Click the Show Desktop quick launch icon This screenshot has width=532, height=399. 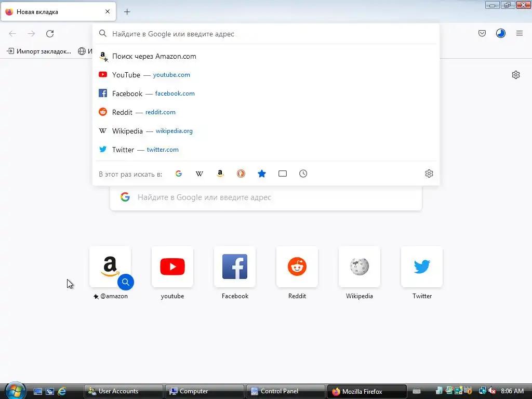(x=37, y=391)
